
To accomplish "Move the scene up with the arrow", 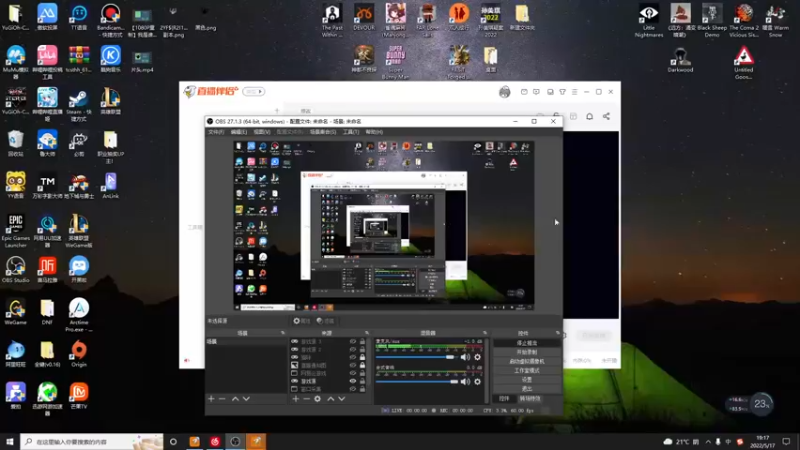I will coord(235,399).
